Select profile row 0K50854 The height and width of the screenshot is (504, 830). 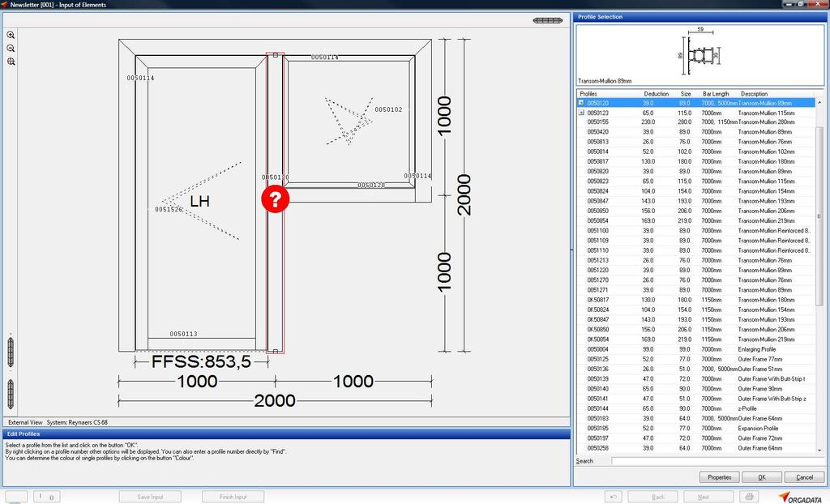696,340
